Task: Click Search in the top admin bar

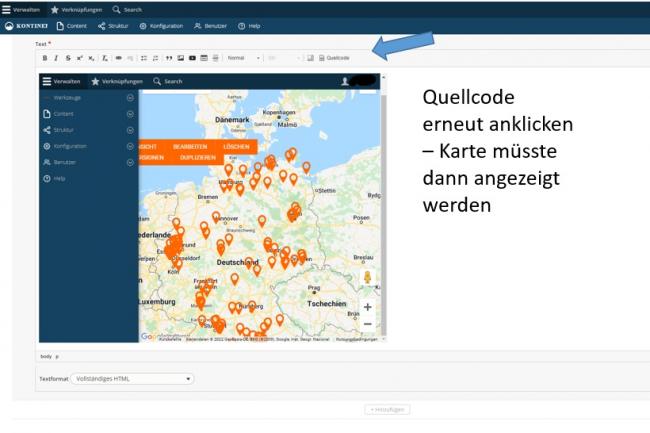Action: pyautogui.click(x=127, y=10)
